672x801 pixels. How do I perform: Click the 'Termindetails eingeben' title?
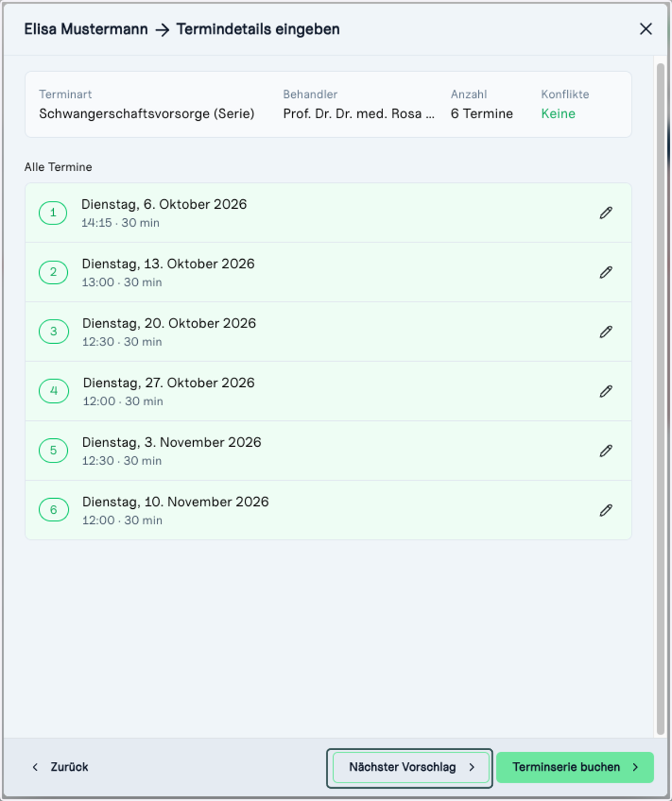[258, 29]
